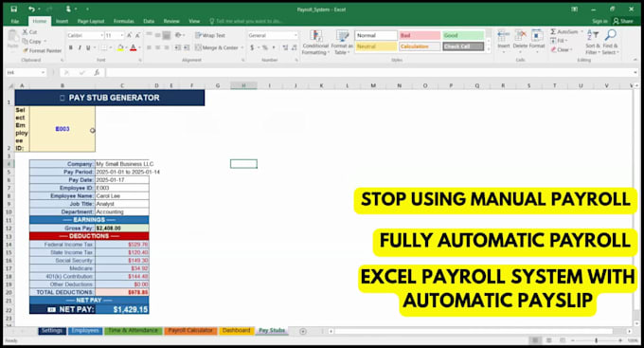Apply the Good cell style
Screen dimensions: 644x348
(x=463, y=36)
